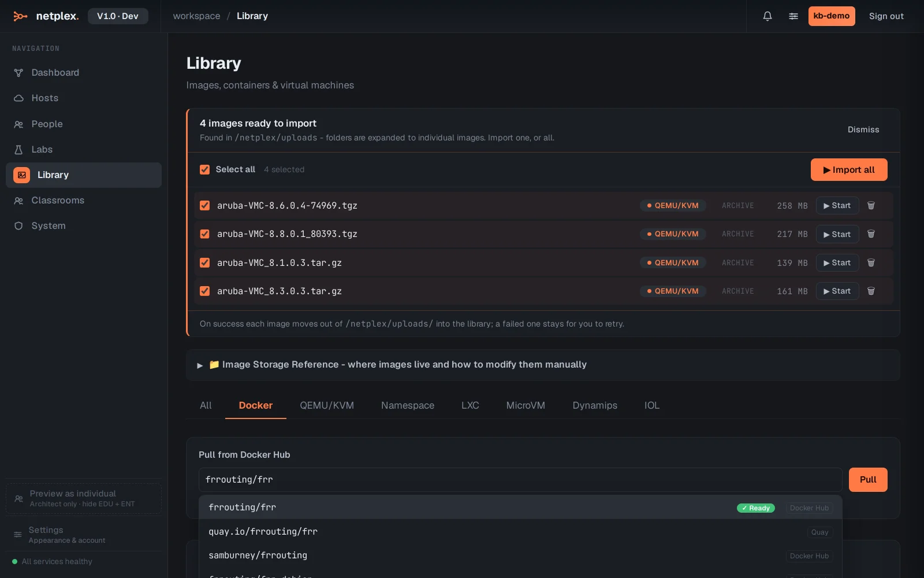
Task: Click the Classrooms sidebar icon
Action: point(18,201)
